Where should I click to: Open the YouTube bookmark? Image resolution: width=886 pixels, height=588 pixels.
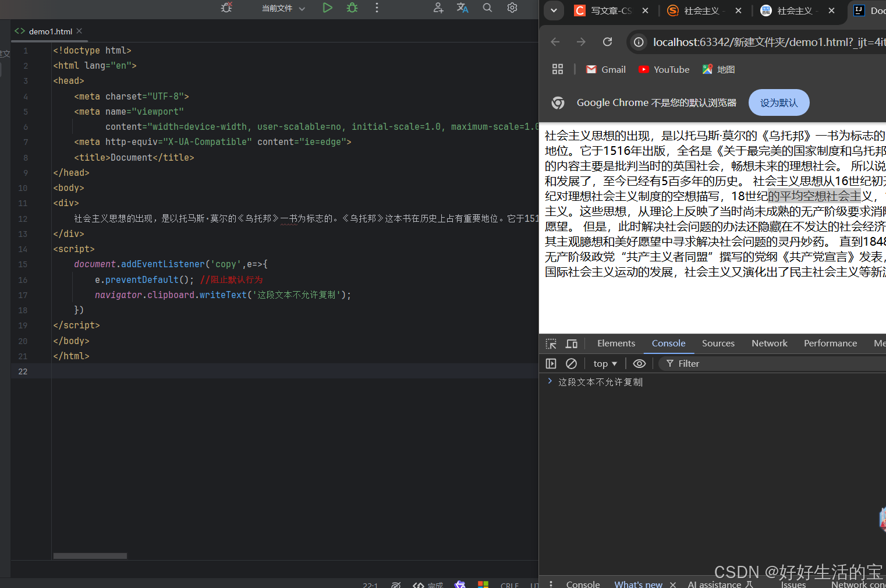pos(664,69)
